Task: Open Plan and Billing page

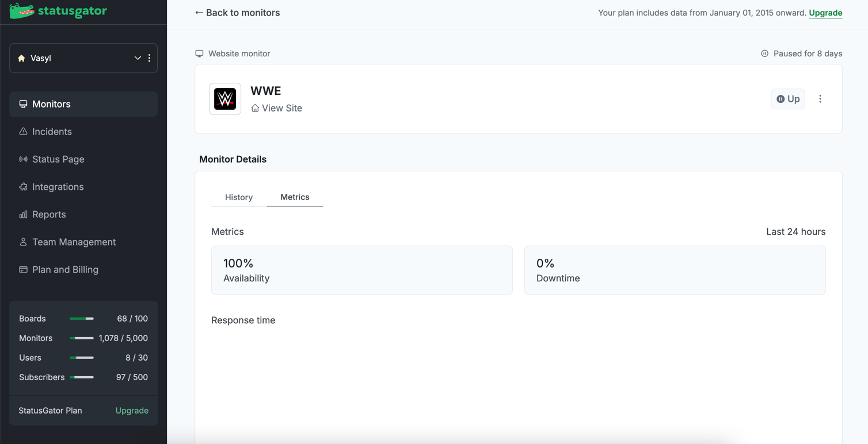Action: (83, 270)
